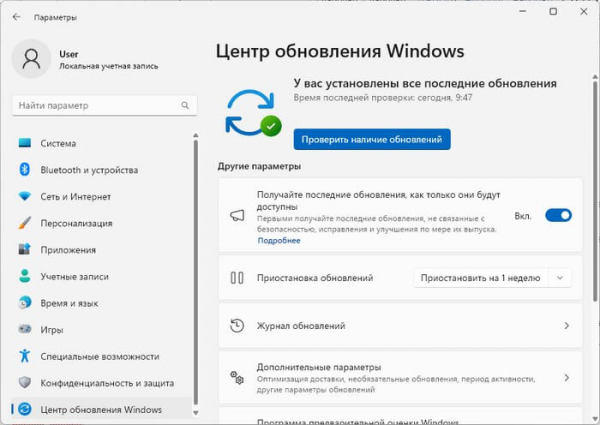Click the Время последней проверки: сегодня, 9:47 text

(383, 98)
